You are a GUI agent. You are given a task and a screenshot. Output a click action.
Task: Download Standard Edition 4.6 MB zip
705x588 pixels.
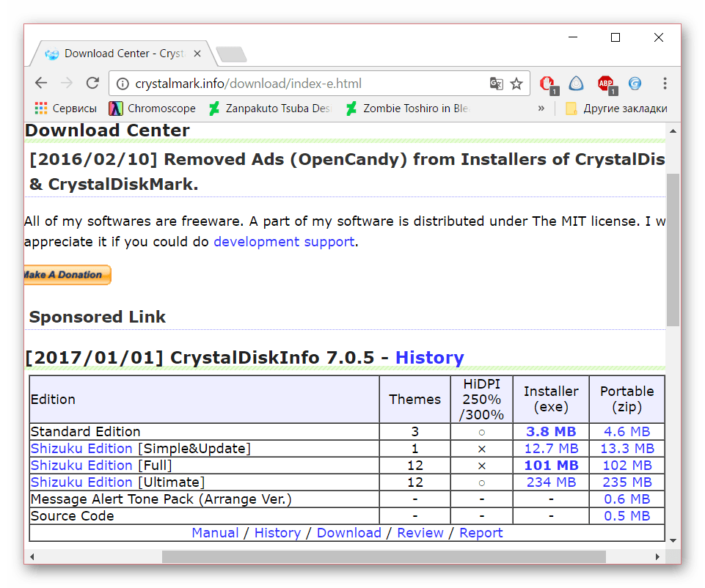(x=627, y=431)
